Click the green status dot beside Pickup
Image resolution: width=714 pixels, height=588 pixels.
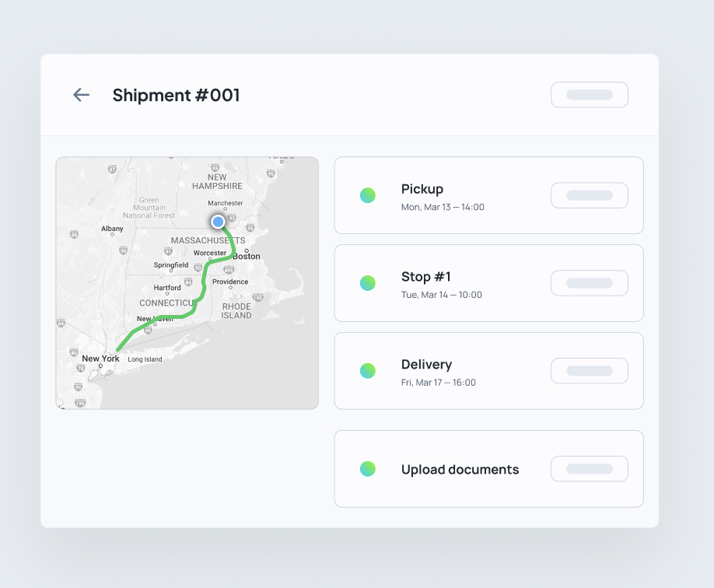click(x=368, y=195)
